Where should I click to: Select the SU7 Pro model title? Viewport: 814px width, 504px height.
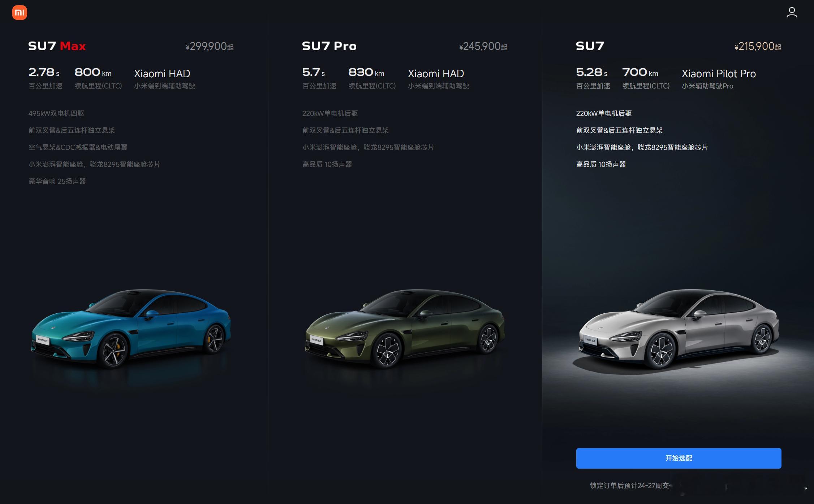[329, 46]
